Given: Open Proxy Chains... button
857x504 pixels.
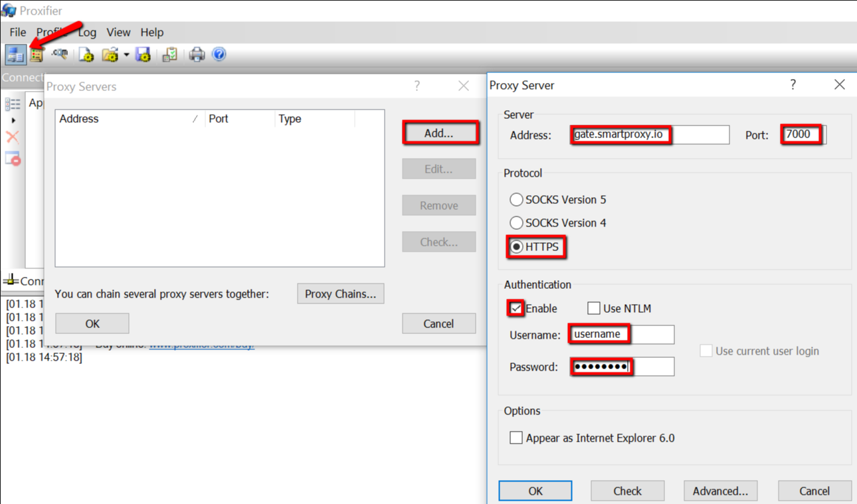Looking at the screenshot, I should (x=340, y=294).
